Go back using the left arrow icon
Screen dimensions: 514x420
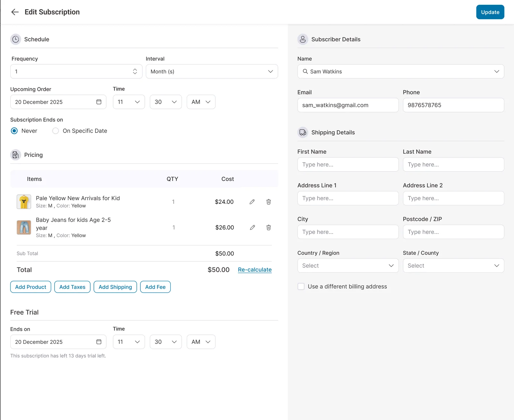tap(15, 12)
